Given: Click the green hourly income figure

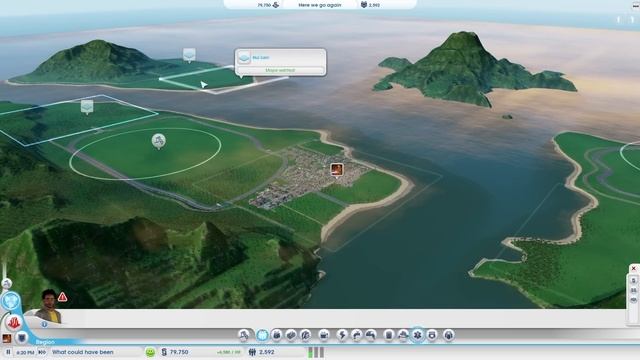Looking at the screenshot, I should pyautogui.click(x=229, y=352).
